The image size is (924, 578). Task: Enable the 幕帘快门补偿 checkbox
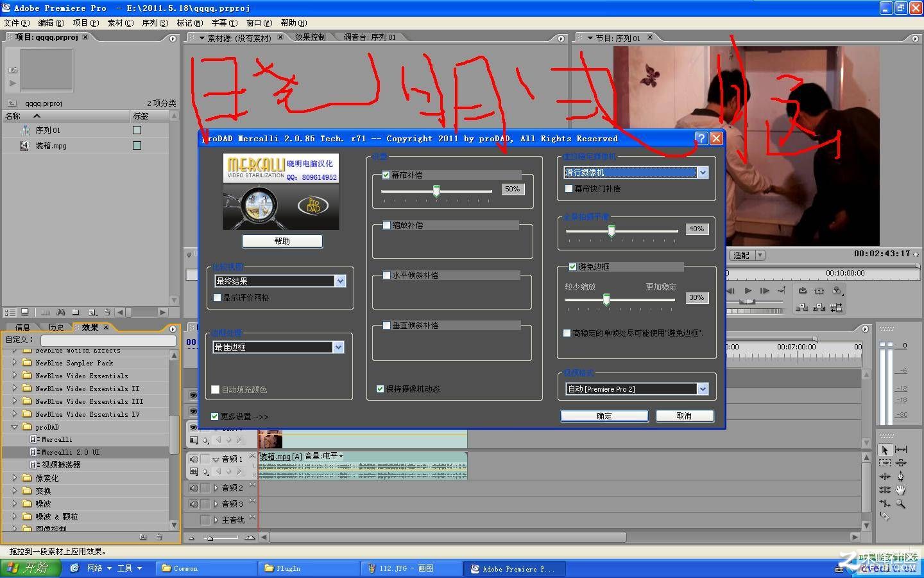(569, 188)
